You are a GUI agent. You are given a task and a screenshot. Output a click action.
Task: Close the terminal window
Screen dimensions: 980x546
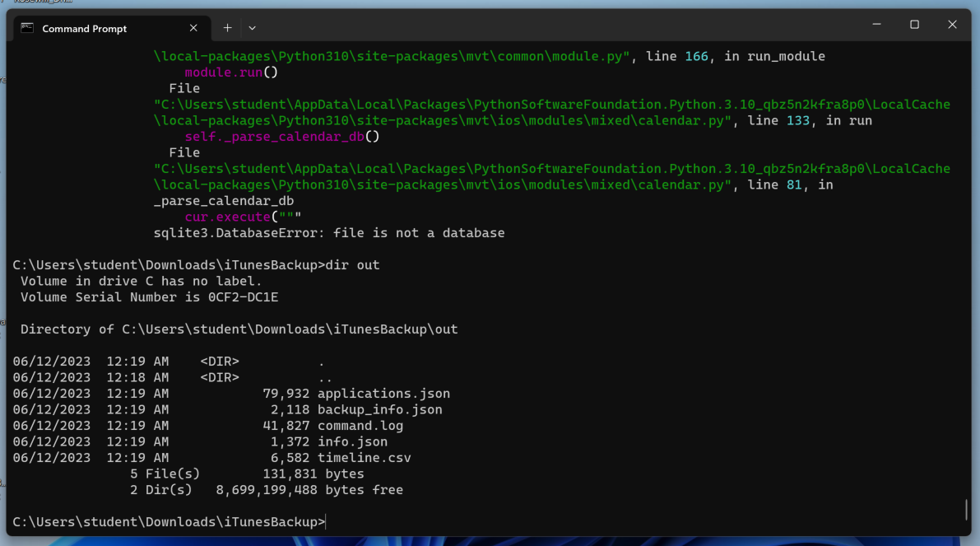(952, 25)
